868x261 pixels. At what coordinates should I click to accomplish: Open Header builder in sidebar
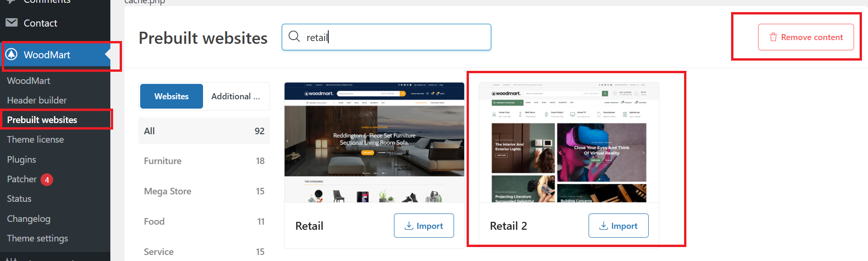click(37, 100)
